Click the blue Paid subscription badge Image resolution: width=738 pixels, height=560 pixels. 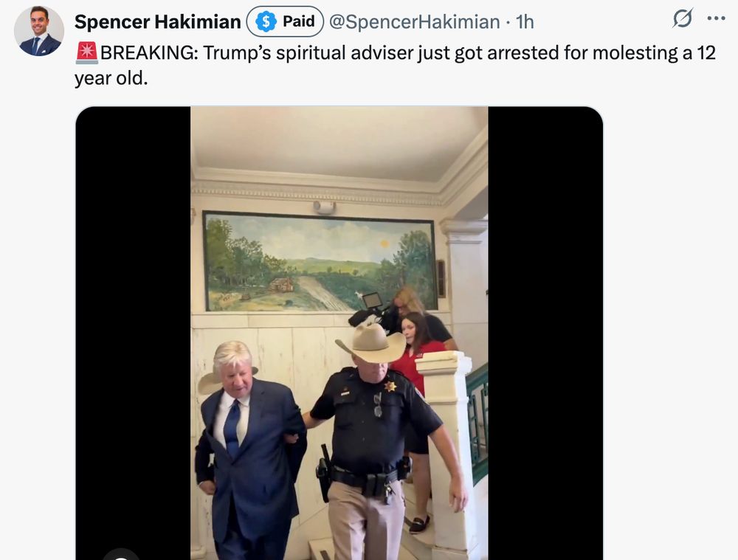286,21
